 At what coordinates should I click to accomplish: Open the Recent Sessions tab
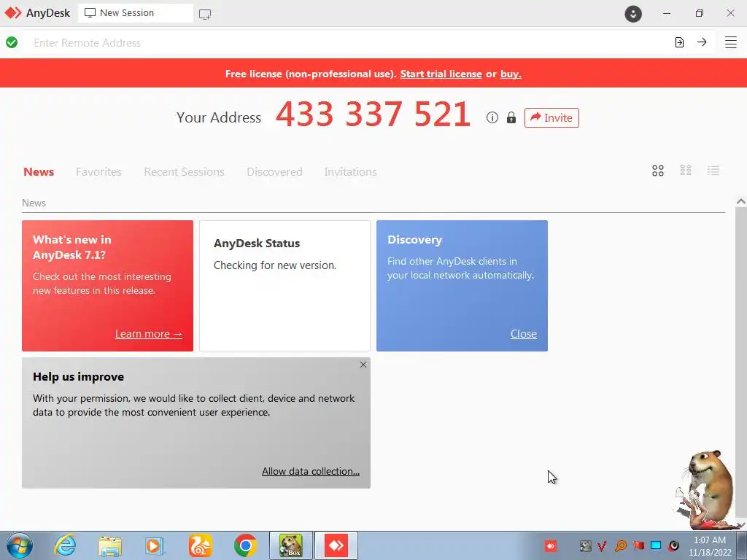(x=184, y=171)
